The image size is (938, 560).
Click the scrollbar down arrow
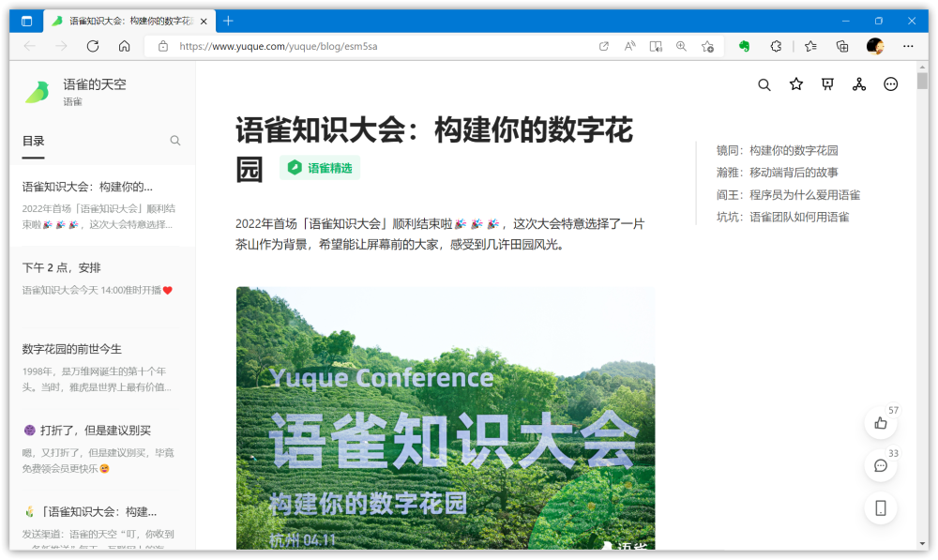922,544
